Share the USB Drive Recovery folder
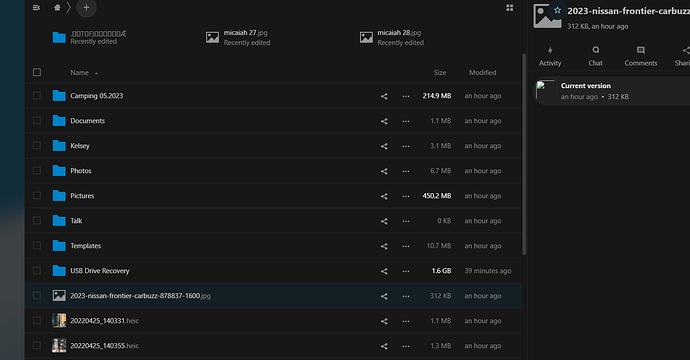 [x=384, y=271]
